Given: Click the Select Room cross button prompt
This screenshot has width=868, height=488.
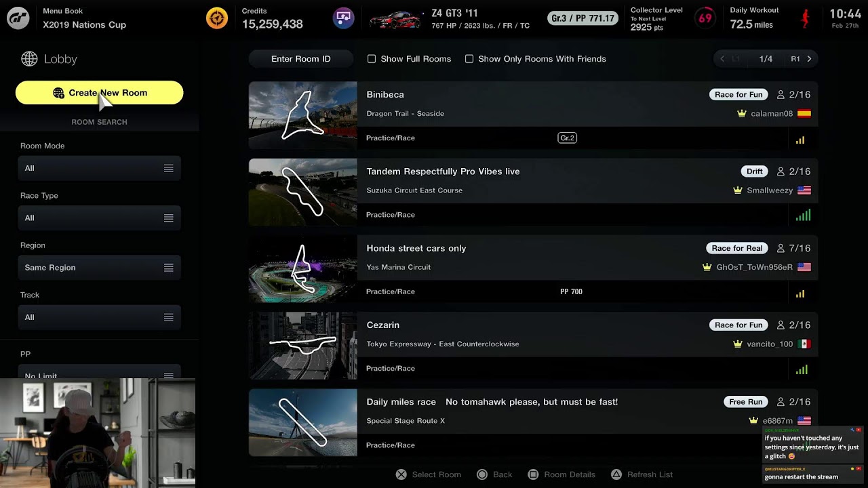Looking at the screenshot, I should [429, 474].
